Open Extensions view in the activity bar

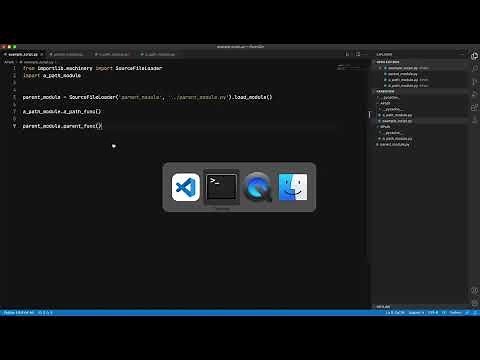click(x=474, y=108)
